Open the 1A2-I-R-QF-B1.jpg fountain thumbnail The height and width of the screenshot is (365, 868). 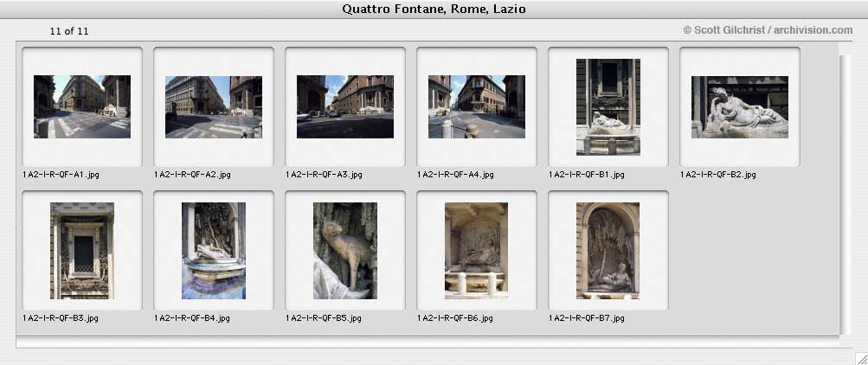[x=608, y=106]
